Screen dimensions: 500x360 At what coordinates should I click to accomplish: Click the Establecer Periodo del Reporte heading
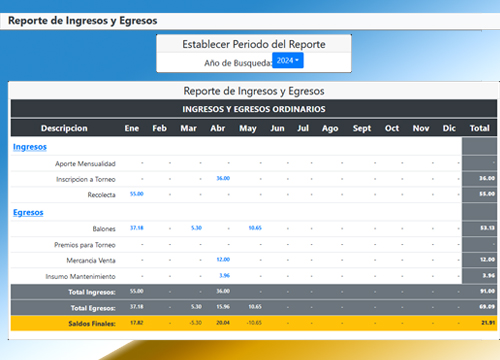click(x=254, y=44)
